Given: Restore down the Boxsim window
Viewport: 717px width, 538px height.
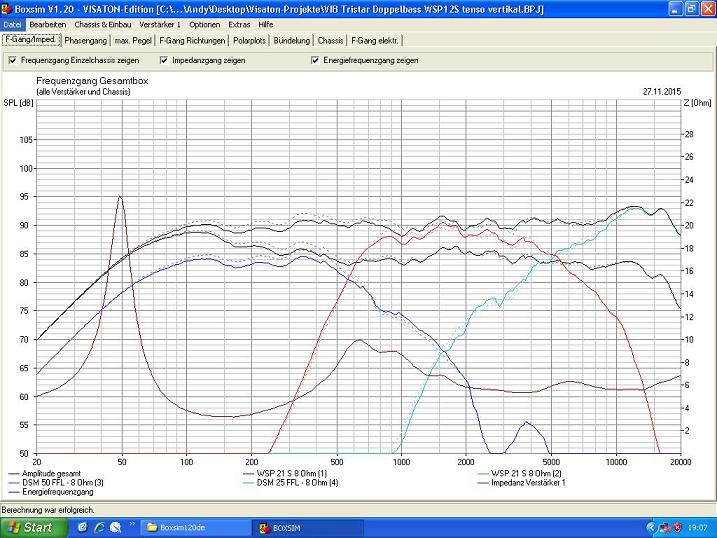Looking at the screenshot, I should pyautogui.click(x=691, y=9).
